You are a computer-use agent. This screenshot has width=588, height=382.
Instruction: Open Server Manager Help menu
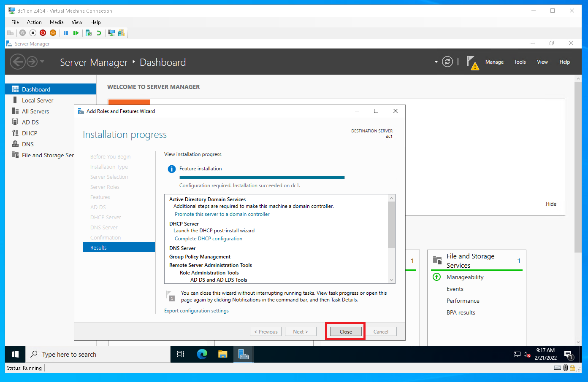[x=565, y=62]
